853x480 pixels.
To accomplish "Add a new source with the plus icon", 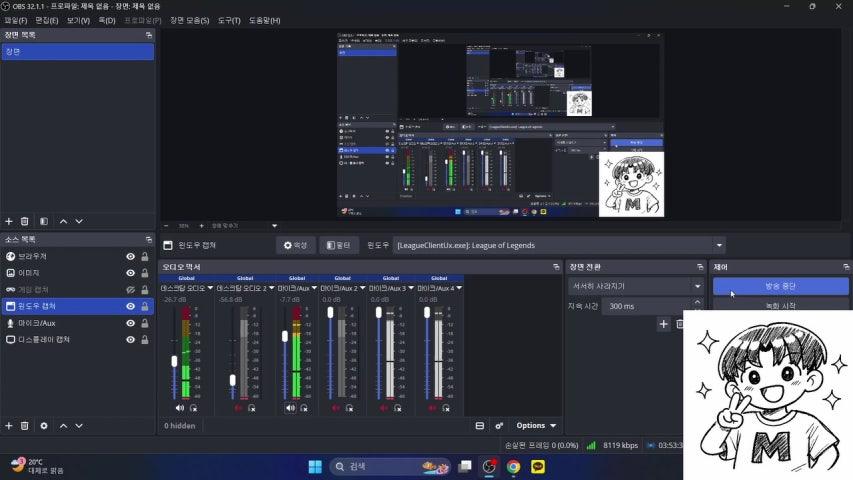I will point(9,425).
